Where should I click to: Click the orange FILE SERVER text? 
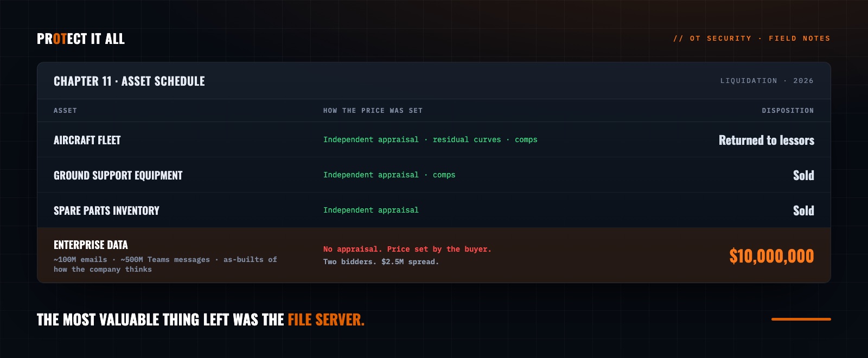326,319
